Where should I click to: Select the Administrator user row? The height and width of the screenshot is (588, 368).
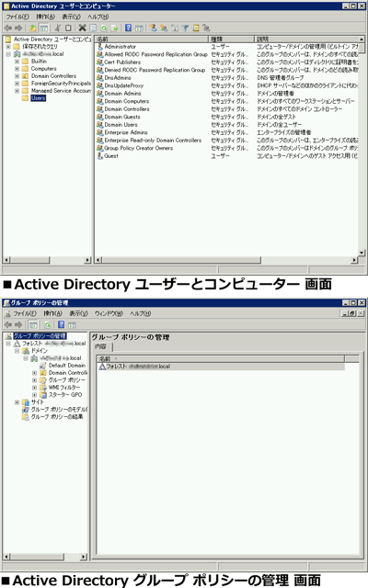point(227,47)
